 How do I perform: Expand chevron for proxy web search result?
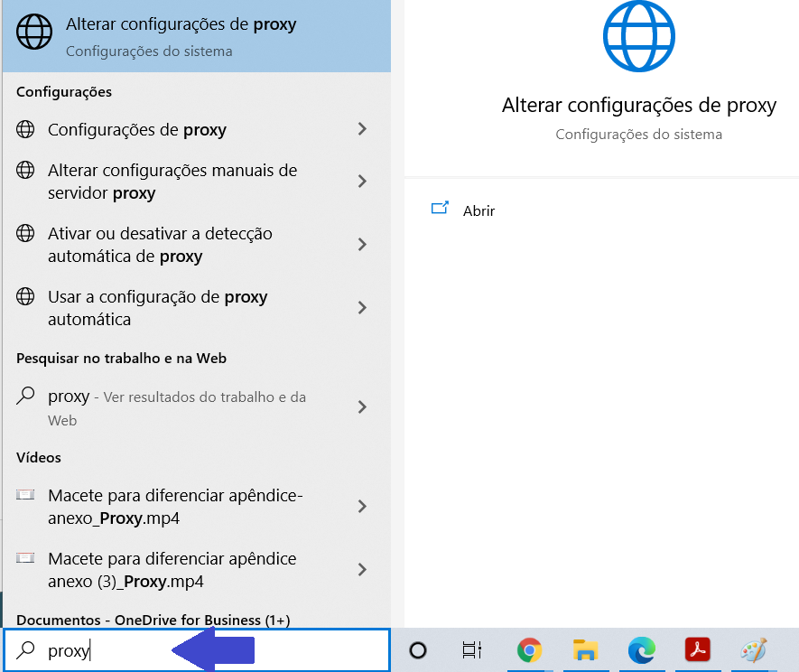pyautogui.click(x=362, y=406)
